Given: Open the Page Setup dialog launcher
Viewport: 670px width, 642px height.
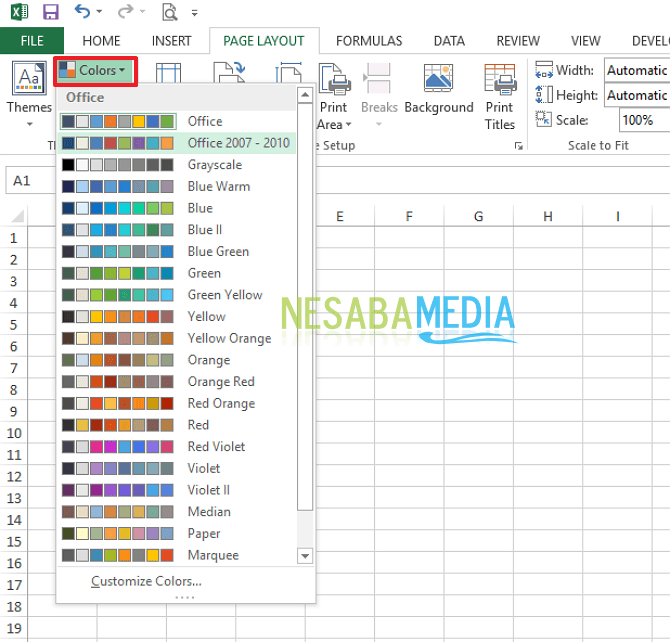Looking at the screenshot, I should (x=518, y=146).
